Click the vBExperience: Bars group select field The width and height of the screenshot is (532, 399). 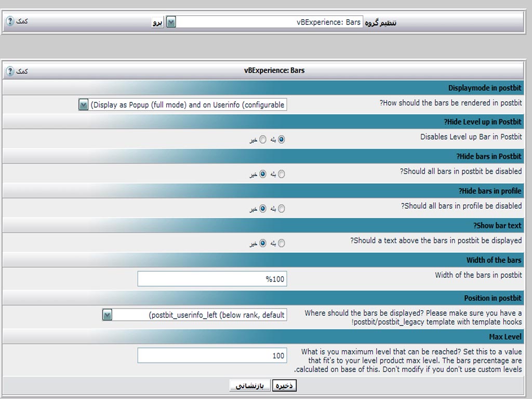coord(264,22)
